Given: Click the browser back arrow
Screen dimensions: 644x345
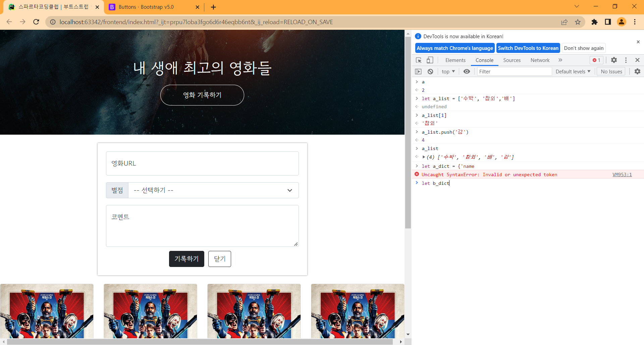Looking at the screenshot, I should [9, 22].
